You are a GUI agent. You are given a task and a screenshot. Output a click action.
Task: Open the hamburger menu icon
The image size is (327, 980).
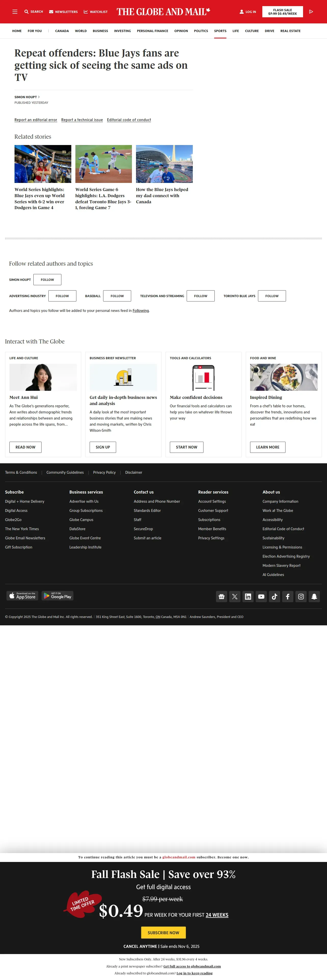click(x=15, y=12)
